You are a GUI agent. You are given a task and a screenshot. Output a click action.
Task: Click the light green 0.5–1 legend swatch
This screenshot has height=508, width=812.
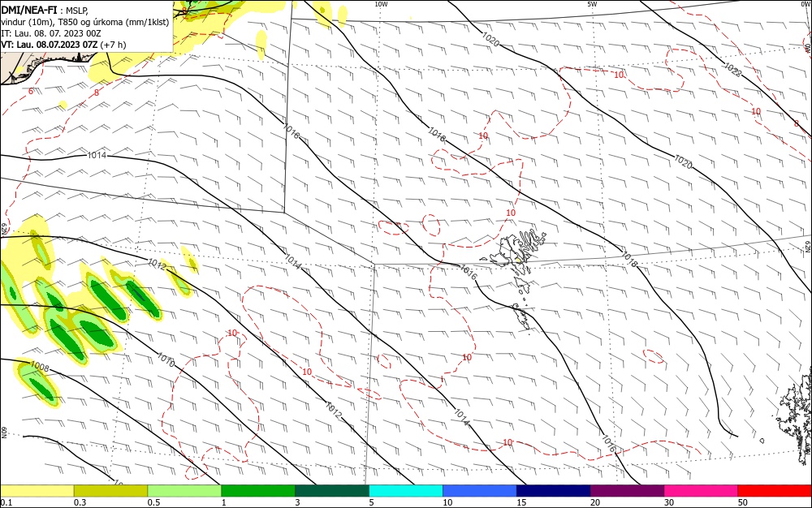(184, 491)
